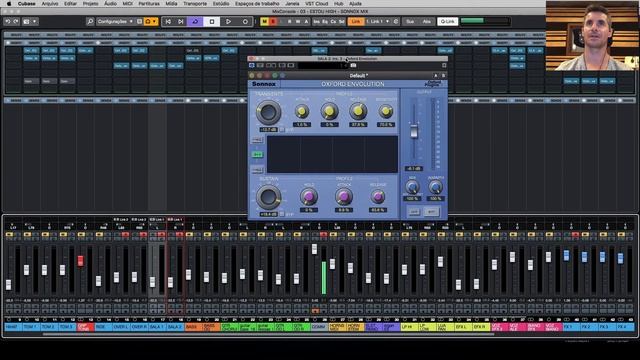Toggle the R read automation button

(x=289, y=22)
